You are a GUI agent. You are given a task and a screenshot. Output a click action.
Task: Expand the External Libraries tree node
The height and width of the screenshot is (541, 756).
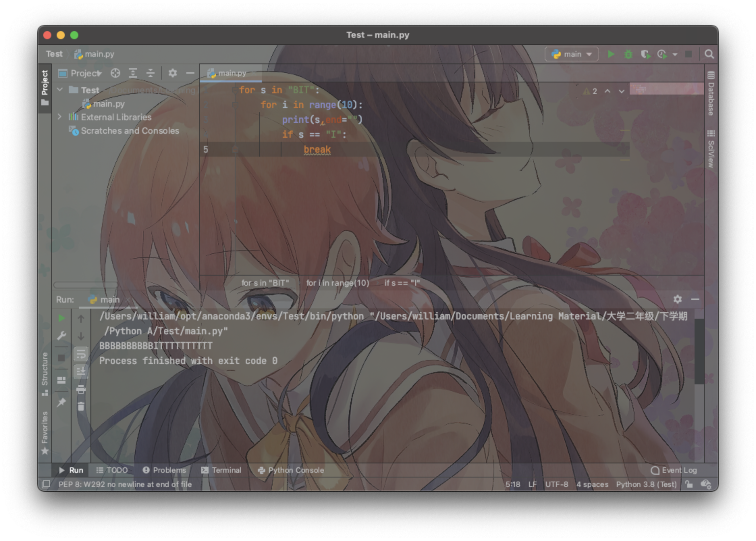pos(60,117)
